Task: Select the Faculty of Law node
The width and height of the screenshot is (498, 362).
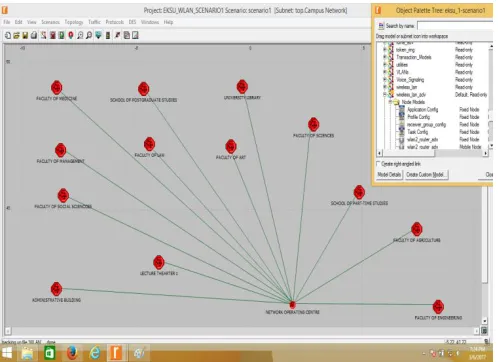Action: click(x=149, y=144)
